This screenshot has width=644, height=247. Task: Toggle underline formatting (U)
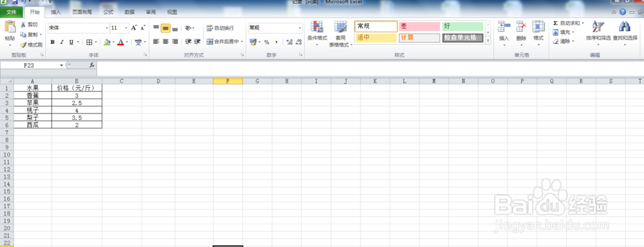[71, 42]
